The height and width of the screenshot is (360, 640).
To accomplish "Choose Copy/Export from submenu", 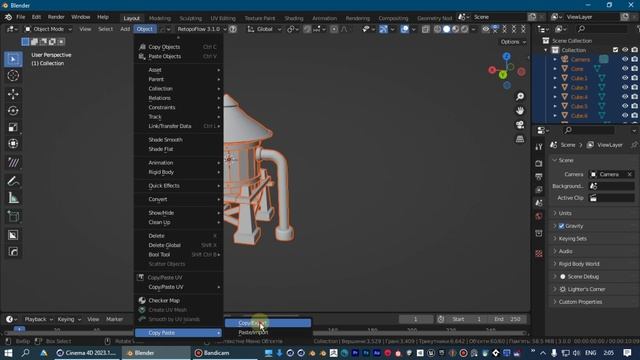I will click(268, 323).
